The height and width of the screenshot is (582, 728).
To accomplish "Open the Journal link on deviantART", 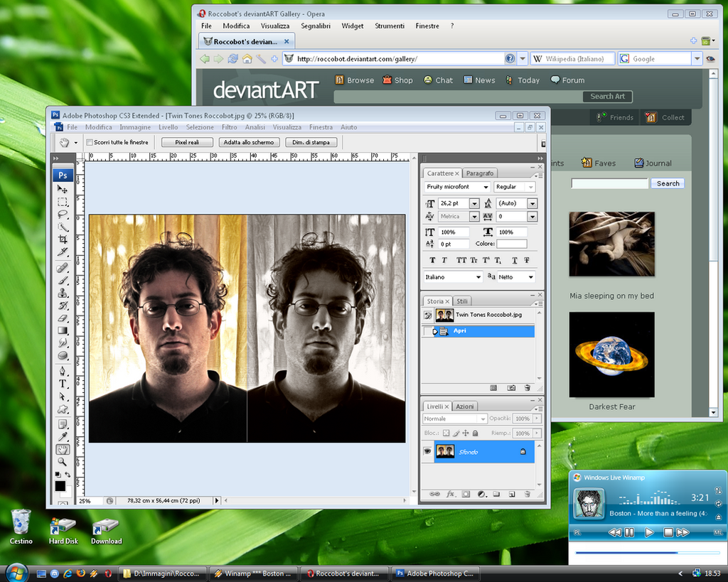I will pos(653,163).
